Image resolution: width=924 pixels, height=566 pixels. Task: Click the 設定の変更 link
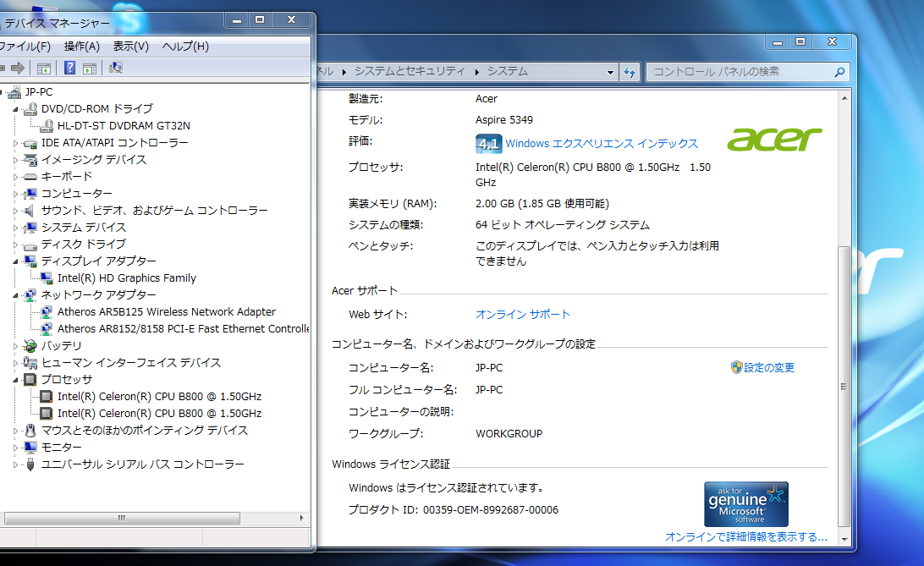click(x=769, y=368)
